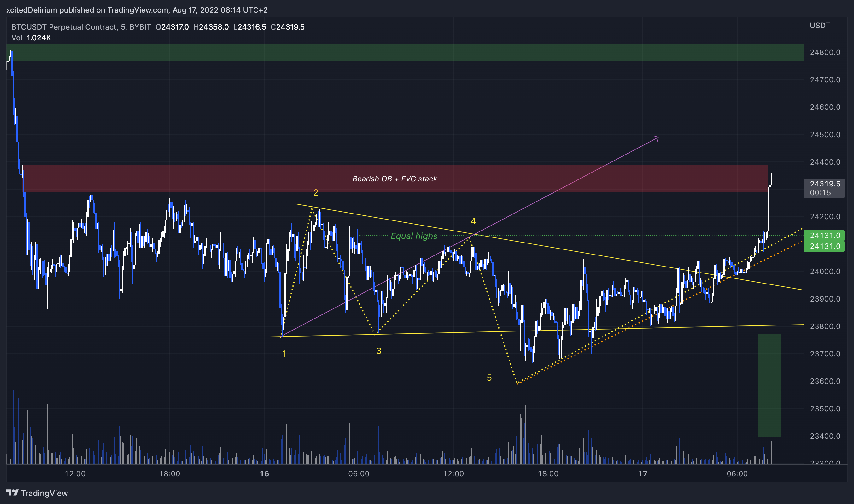Click the wave label '1'
Viewport: 854px width, 504px height.
(284, 354)
